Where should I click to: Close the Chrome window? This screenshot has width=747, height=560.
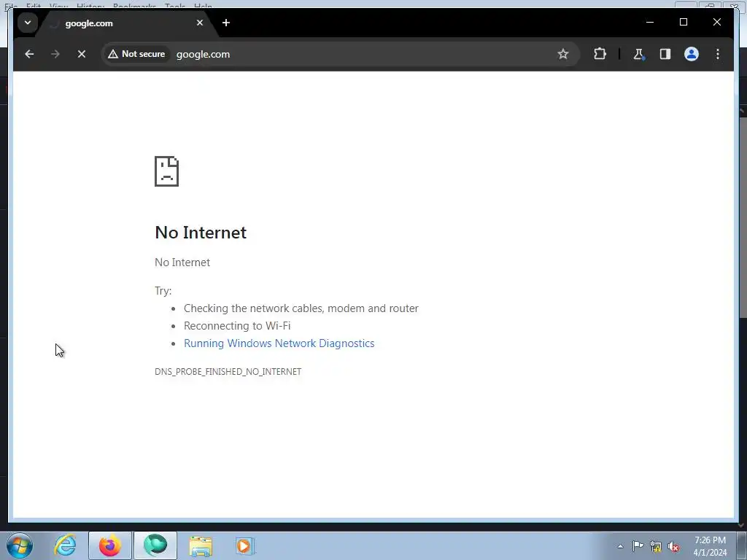[716, 23]
